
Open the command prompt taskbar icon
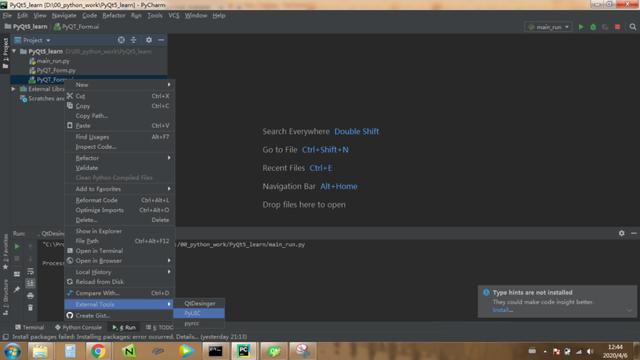pyautogui.click(x=215, y=351)
